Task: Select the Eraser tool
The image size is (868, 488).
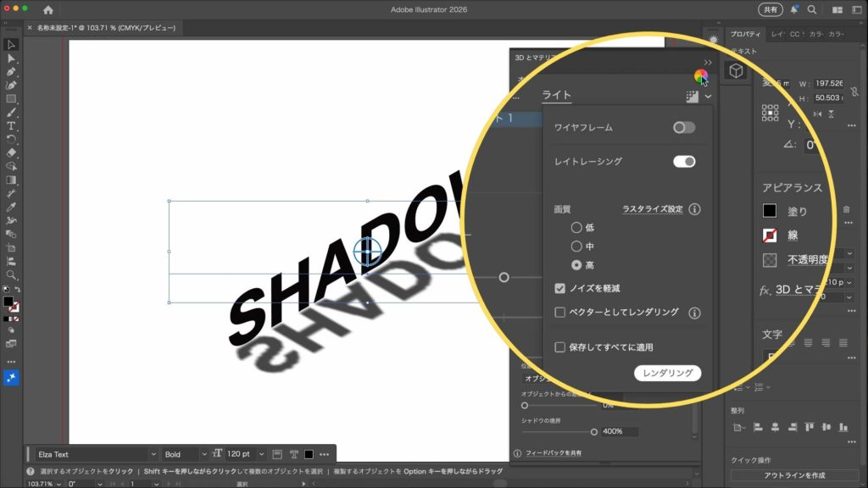Action: click(x=11, y=153)
